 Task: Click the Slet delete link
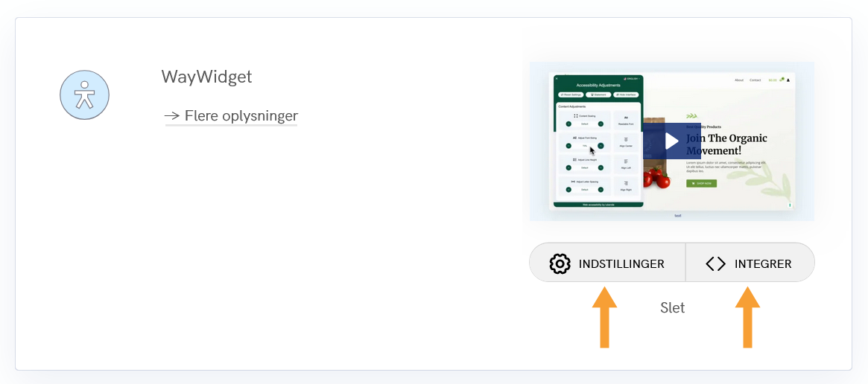tap(672, 307)
